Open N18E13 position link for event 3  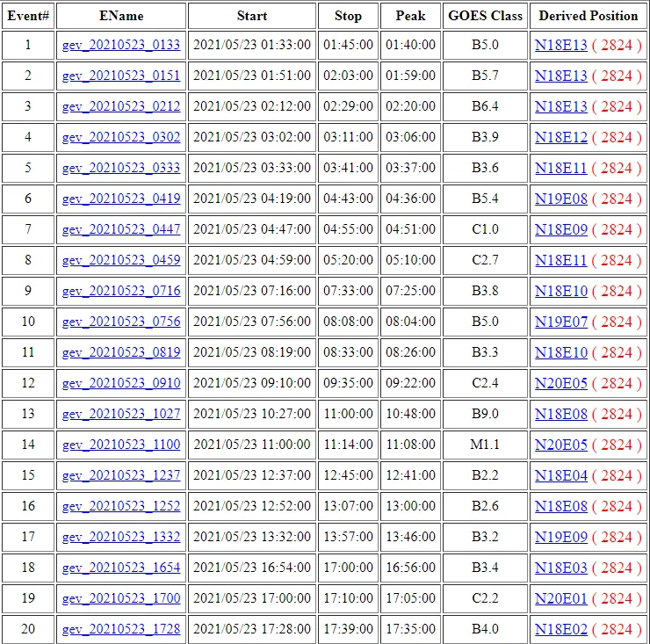561,106
